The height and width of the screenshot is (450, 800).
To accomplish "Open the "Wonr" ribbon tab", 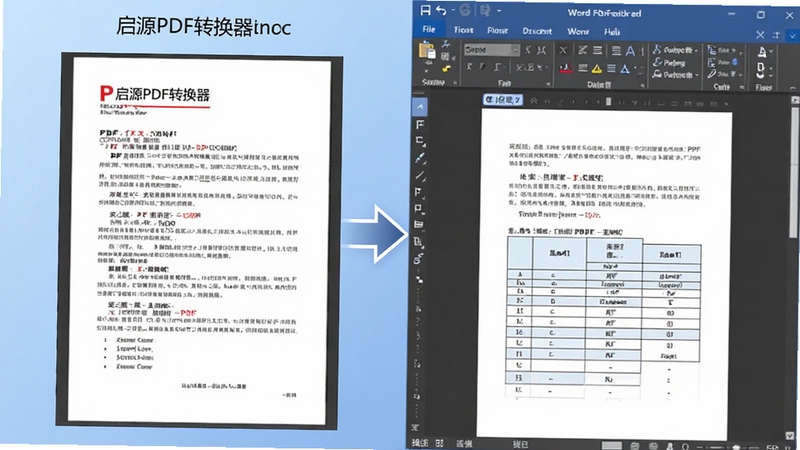I will (578, 32).
